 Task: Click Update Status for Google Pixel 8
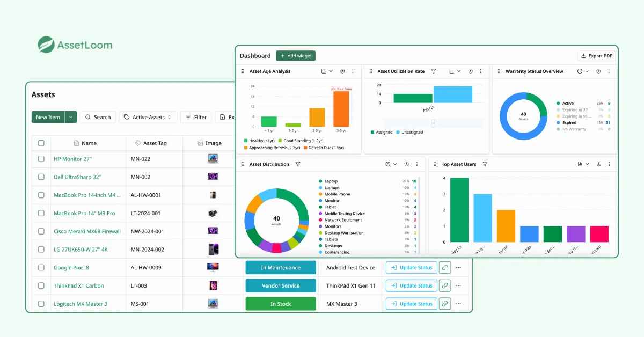[x=411, y=268]
